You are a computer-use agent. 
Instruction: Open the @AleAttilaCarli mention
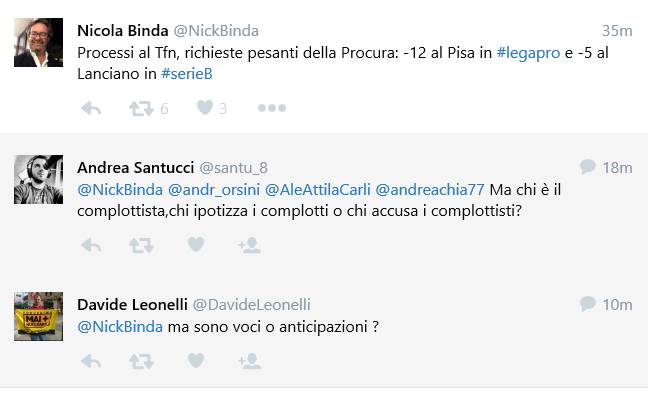coord(317,190)
